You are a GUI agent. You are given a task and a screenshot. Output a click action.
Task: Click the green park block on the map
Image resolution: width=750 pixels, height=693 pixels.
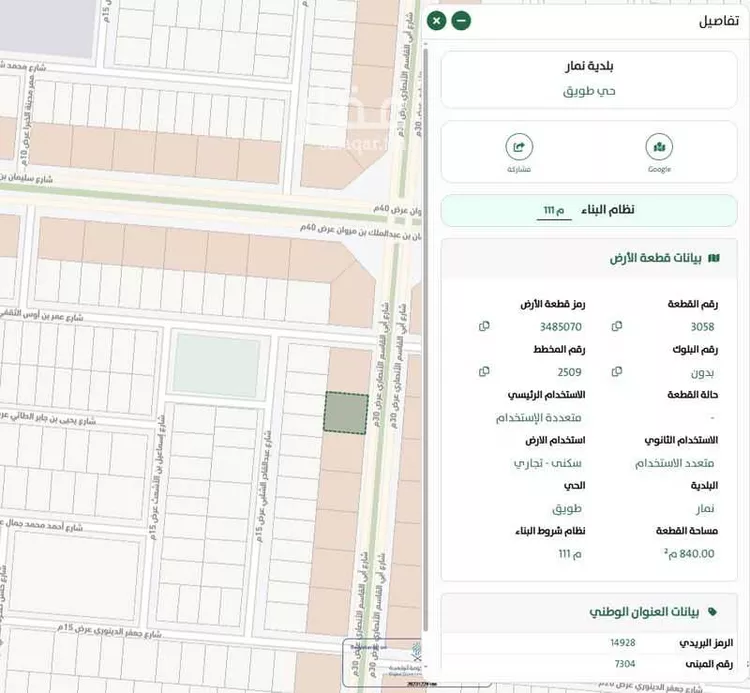216,364
